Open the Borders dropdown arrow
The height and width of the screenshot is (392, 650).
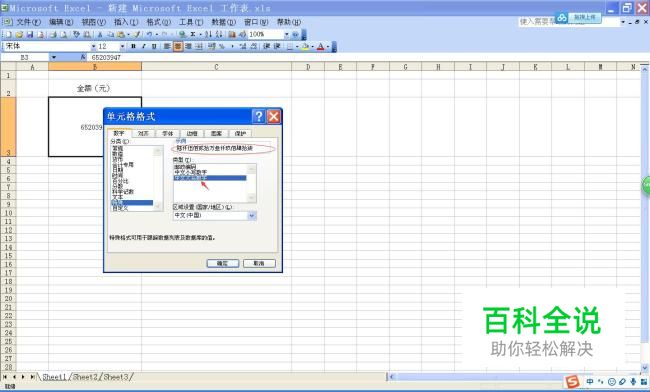297,46
